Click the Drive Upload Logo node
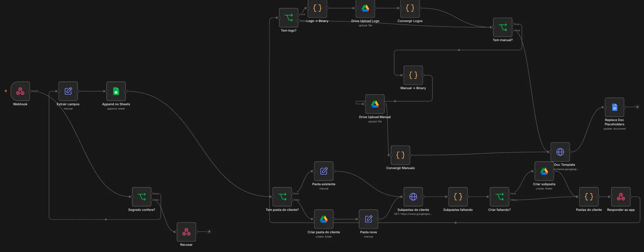The image size is (644, 252). click(x=365, y=8)
